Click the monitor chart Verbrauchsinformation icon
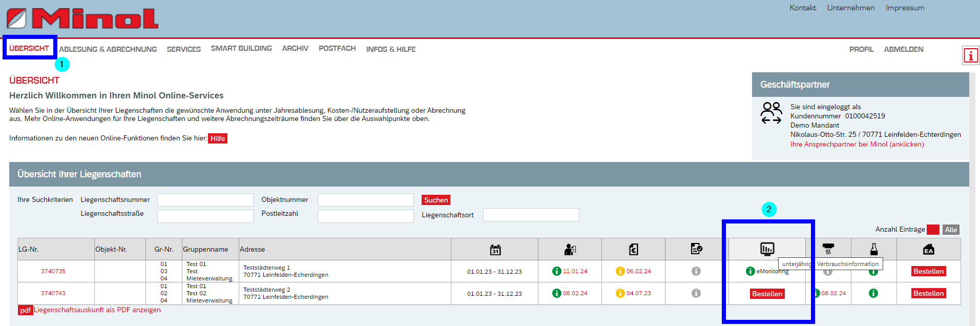Image resolution: width=980 pixels, height=326 pixels. point(767,249)
